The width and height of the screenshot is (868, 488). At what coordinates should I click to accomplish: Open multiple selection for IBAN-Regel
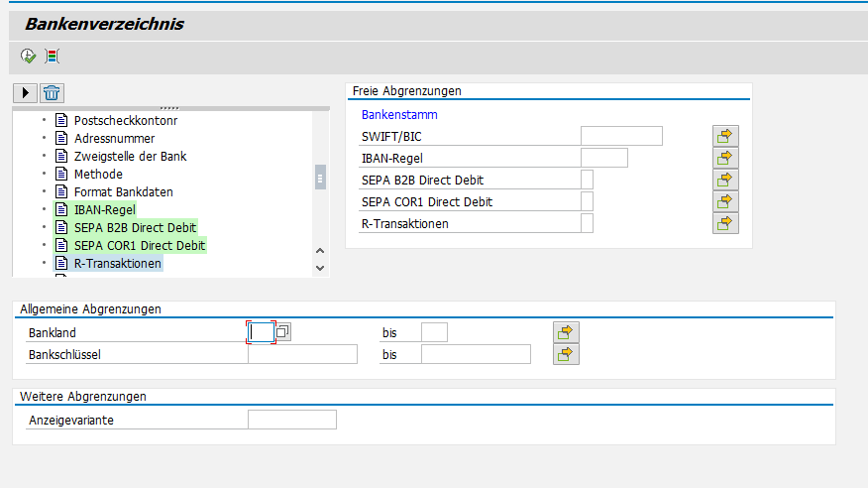point(725,158)
